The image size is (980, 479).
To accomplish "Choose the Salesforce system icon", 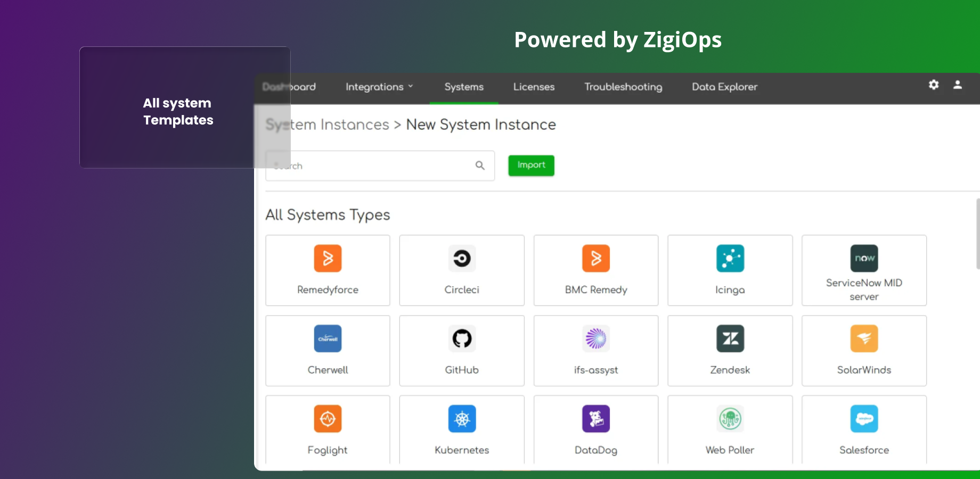I will pos(864,419).
